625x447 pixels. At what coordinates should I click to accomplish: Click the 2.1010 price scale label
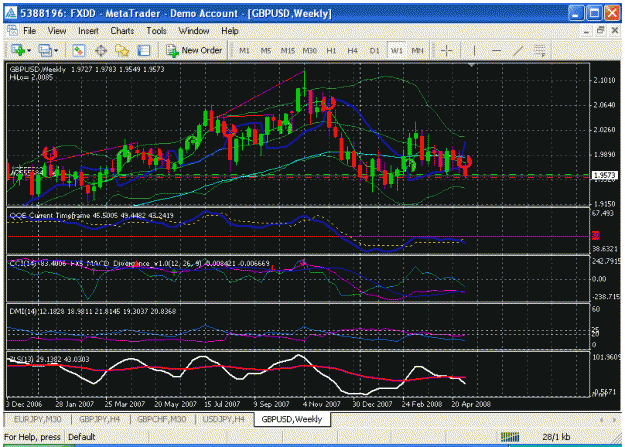pyautogui.click(x=604, y=81)
